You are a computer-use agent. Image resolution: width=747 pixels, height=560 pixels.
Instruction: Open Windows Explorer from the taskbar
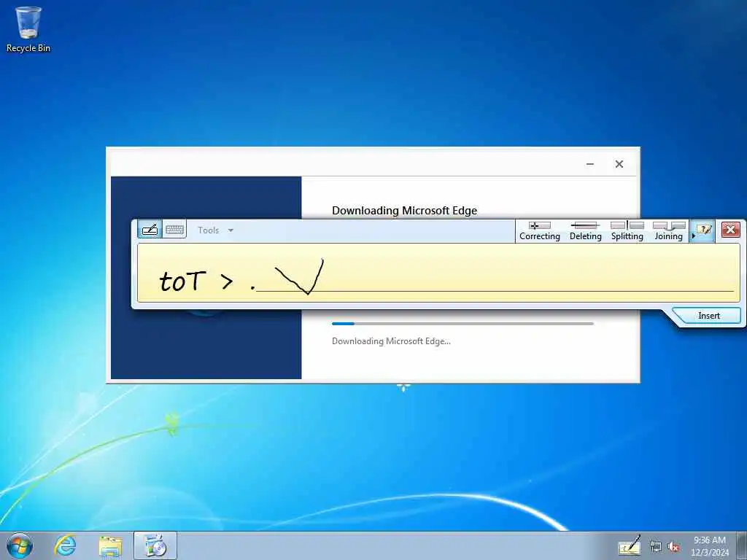(111, 545)
